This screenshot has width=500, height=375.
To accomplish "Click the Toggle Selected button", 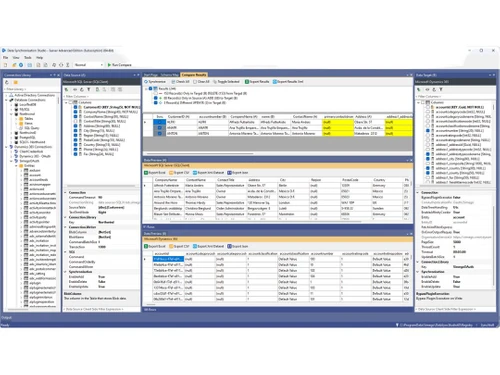I will pos(226,82).
